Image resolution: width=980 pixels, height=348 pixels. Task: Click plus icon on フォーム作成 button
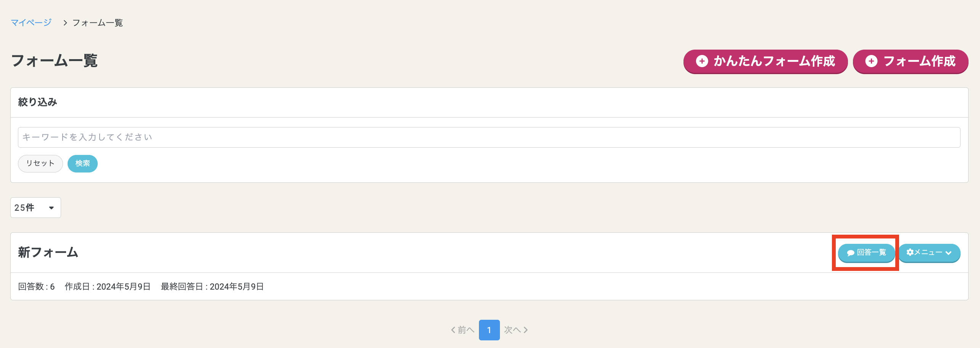(x=871, y=61)
